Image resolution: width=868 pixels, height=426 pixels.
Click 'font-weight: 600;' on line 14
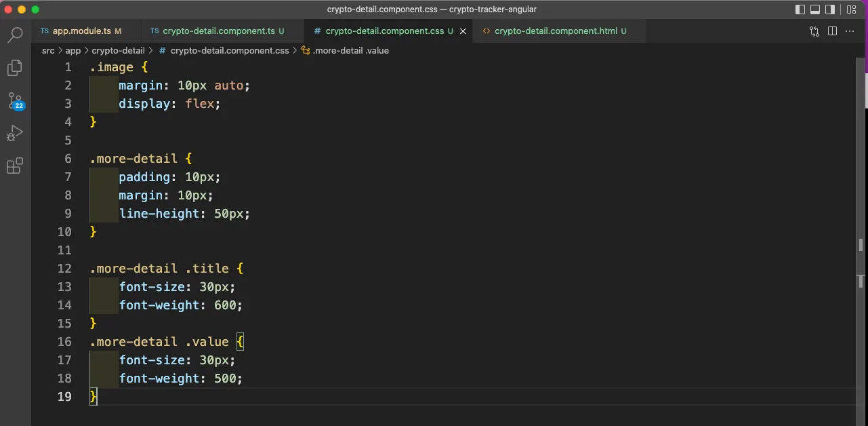coord(181,305)
